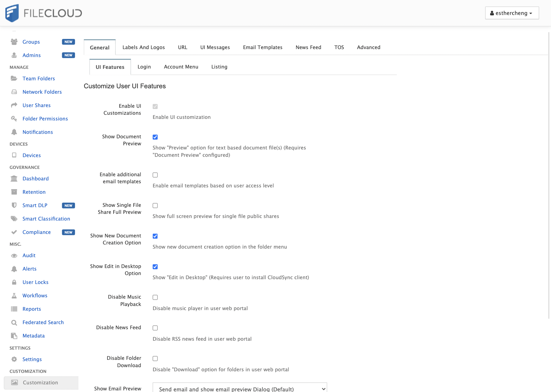Toggle the Disable News Feed checkbox

point(155,328)
